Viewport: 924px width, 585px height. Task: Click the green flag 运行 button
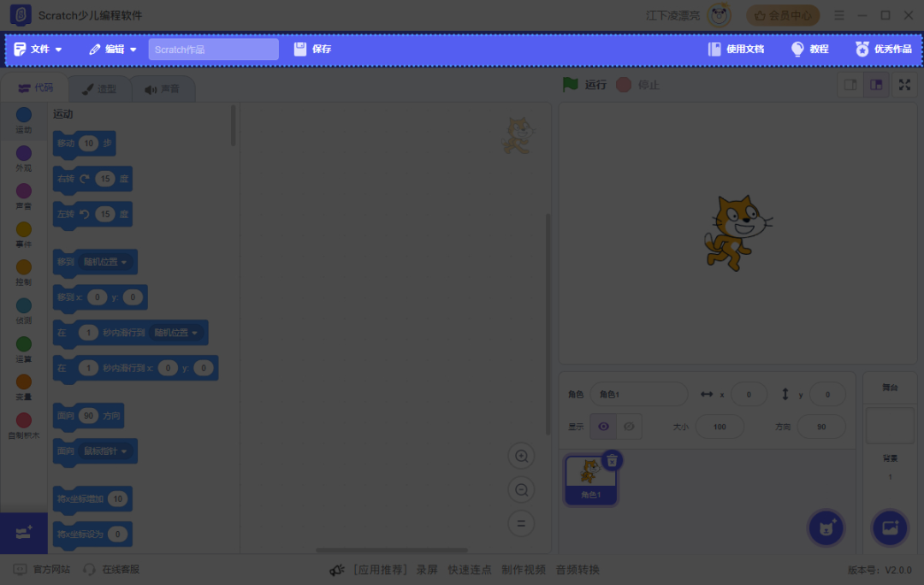point(584,85)
